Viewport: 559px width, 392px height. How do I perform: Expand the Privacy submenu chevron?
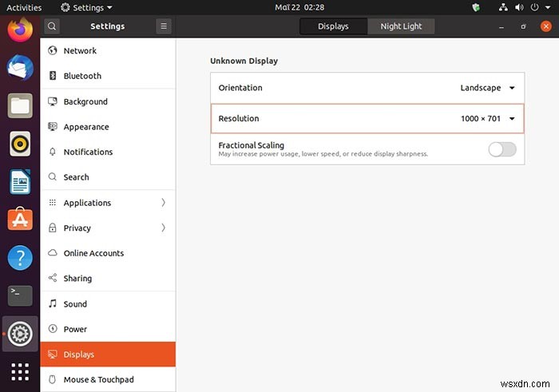pyautogui.click(x=163, y=228)
